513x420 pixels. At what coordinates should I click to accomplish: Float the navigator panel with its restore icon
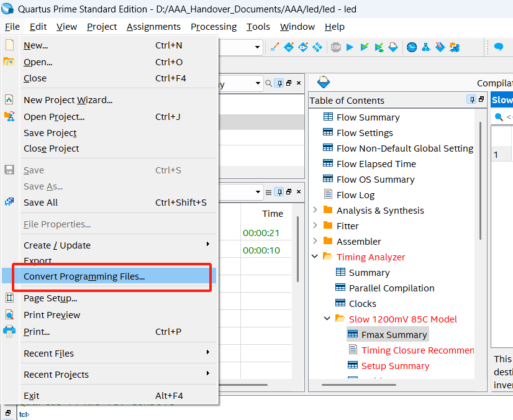[x=289, y=83]
